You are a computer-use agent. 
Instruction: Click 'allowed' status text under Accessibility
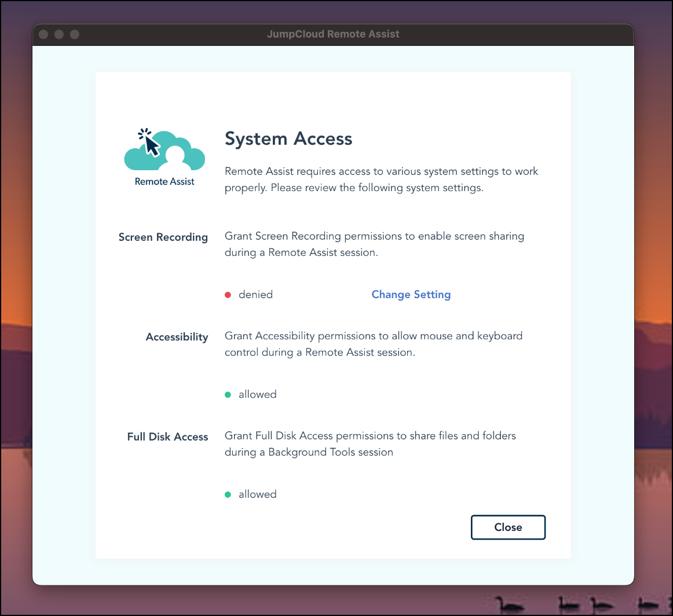pyautogui.click(x=257, y=395)
